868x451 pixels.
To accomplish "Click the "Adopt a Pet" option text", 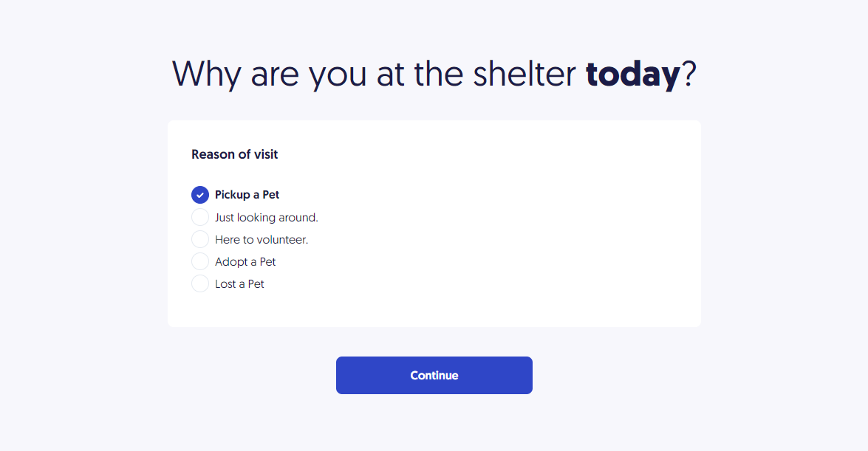I will pos(245,262).
